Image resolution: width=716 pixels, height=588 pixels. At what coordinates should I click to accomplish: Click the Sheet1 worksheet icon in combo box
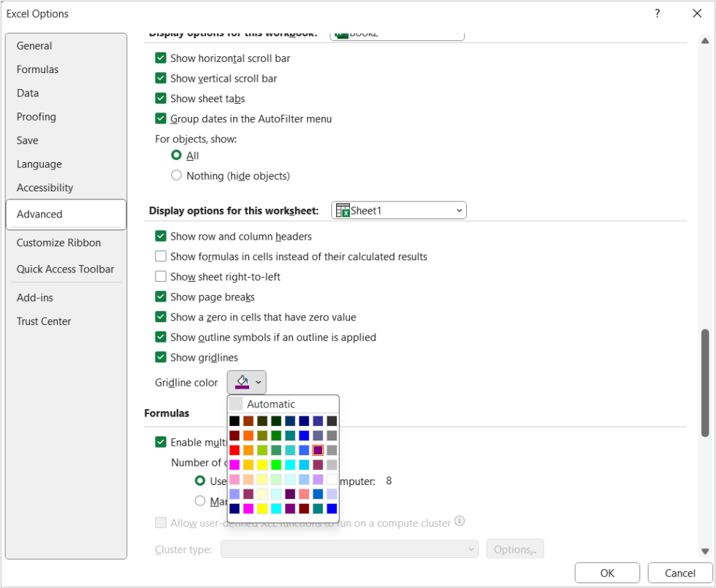[342, 210]
